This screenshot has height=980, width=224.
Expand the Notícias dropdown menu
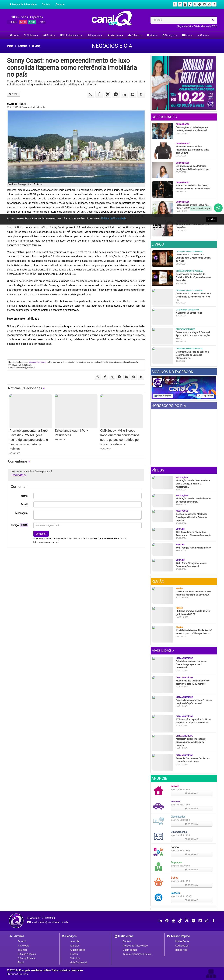[x=31, y=35]
